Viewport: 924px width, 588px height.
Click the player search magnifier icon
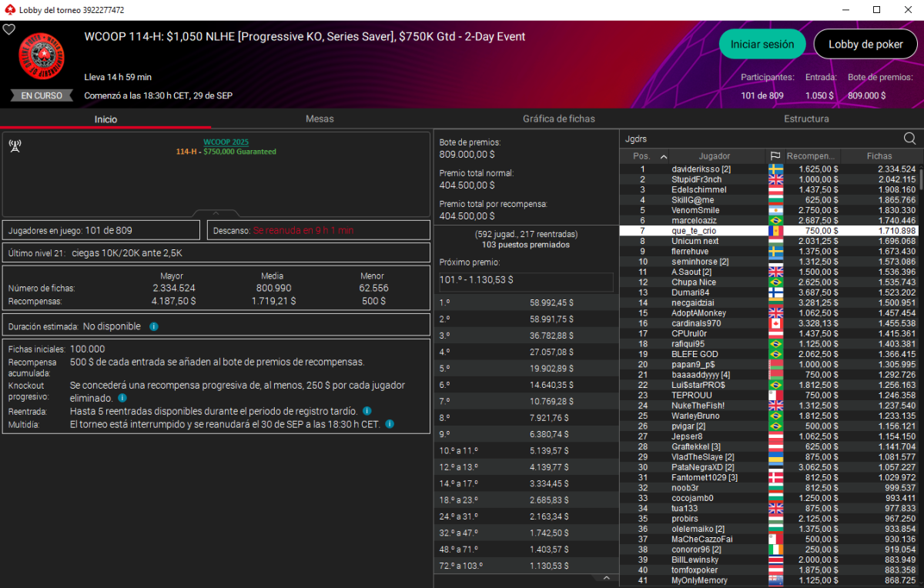point(909,139)
